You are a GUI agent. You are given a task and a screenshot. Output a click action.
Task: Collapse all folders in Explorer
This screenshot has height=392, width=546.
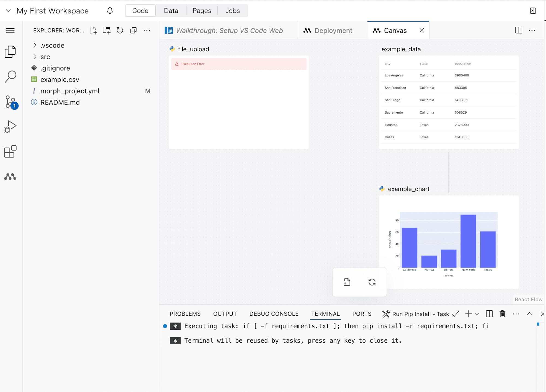pos(133,30)
